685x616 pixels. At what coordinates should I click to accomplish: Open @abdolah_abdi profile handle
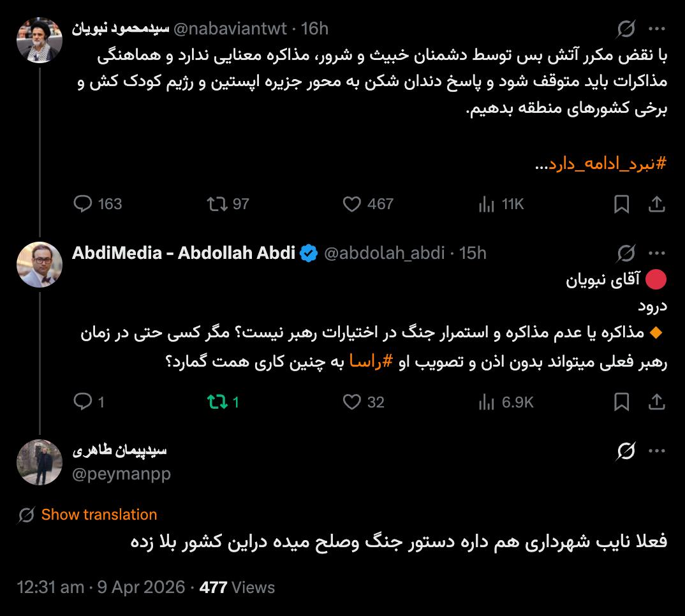(384, 253)
